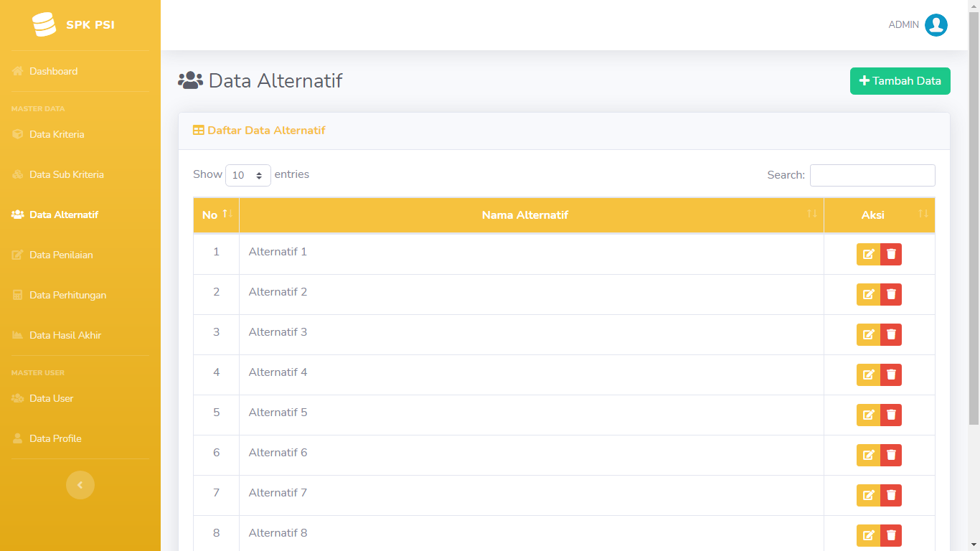This screenshot has height=551, width=980.
Task: Open Data Profile in the sidebar
Action: pos(80,438)
